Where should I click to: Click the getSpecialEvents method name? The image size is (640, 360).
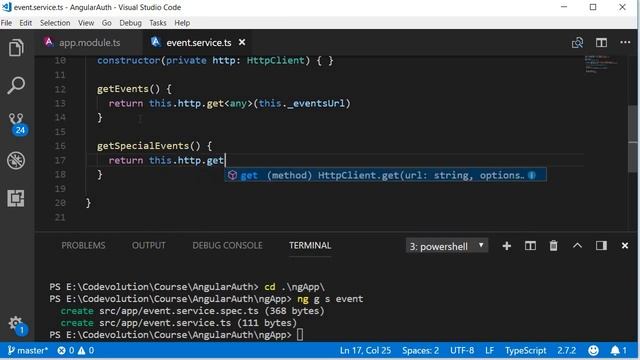pos(143,146)
